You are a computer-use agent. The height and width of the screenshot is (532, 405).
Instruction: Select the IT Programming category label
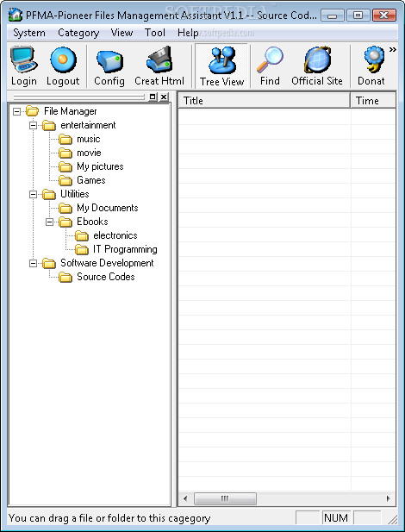point(125,249)
